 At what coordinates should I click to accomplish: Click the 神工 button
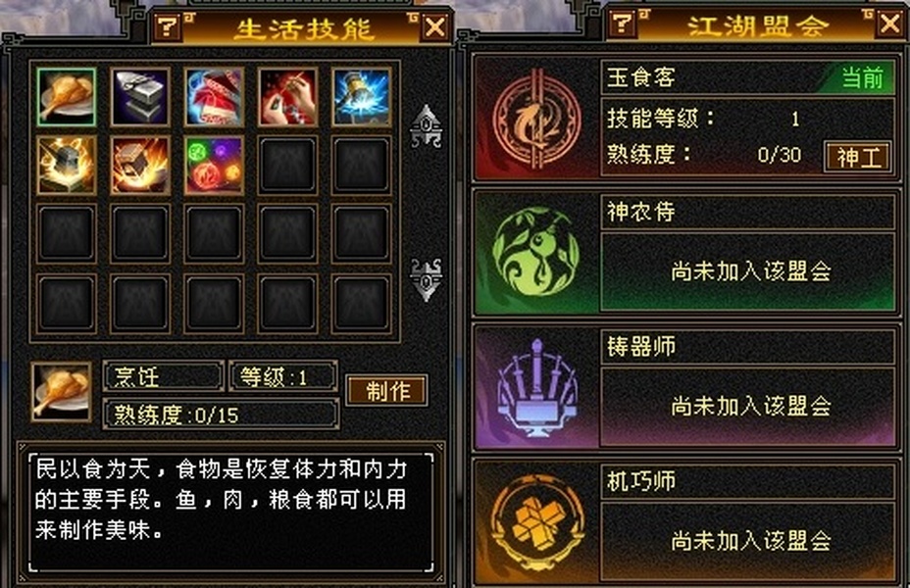[x=858, y=157]
